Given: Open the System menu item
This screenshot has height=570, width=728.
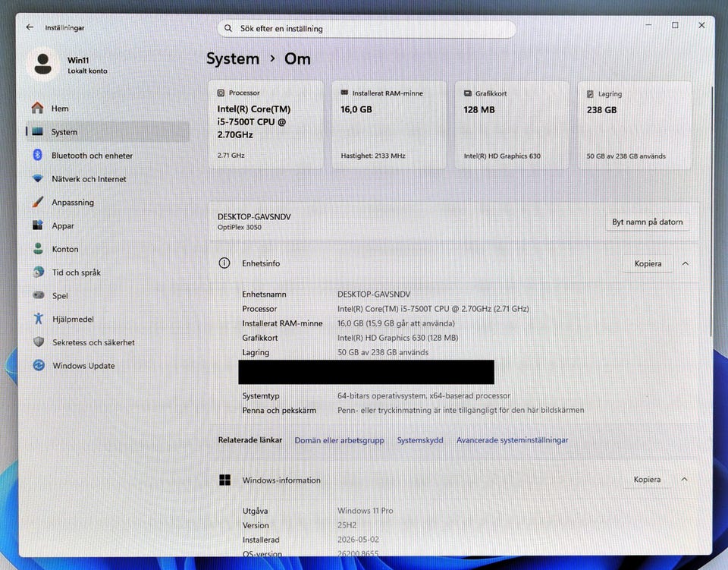Looking at the screenshot, I should (x=108, y=132).
